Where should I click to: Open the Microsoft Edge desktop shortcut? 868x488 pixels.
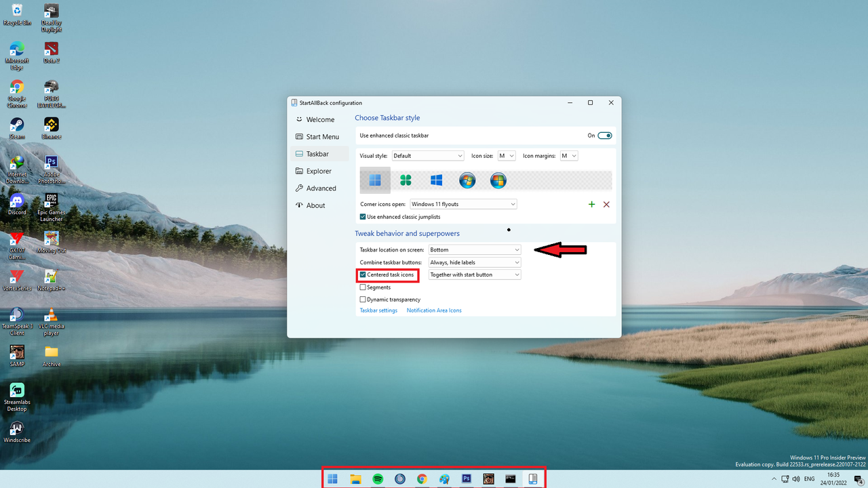17,56
